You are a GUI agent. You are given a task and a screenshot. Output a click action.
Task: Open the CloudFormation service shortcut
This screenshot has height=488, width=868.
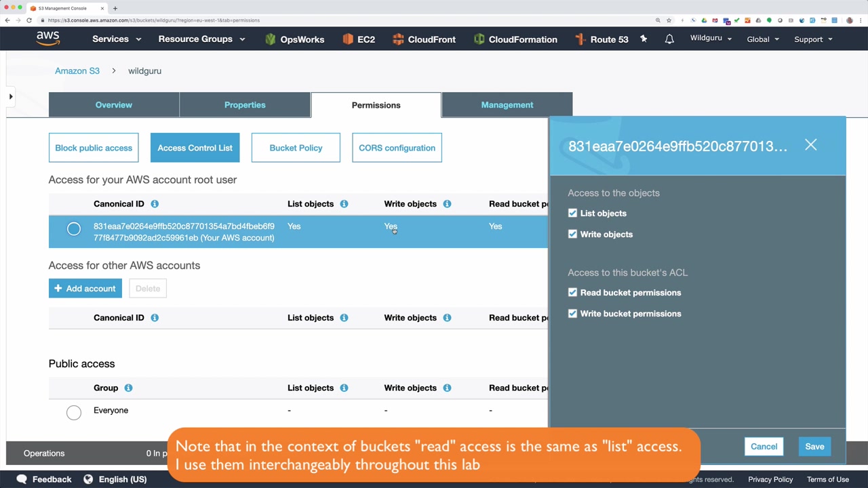pos(515,39)
